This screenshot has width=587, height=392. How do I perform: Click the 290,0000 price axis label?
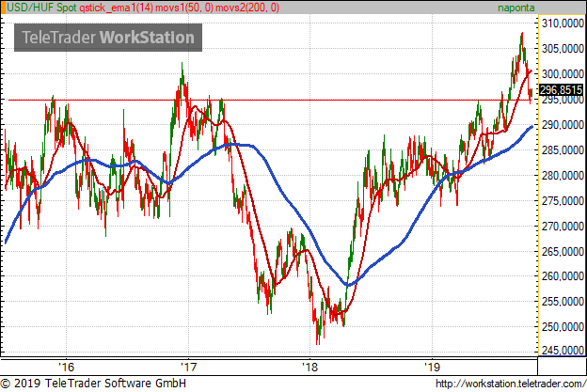[563, 125]
